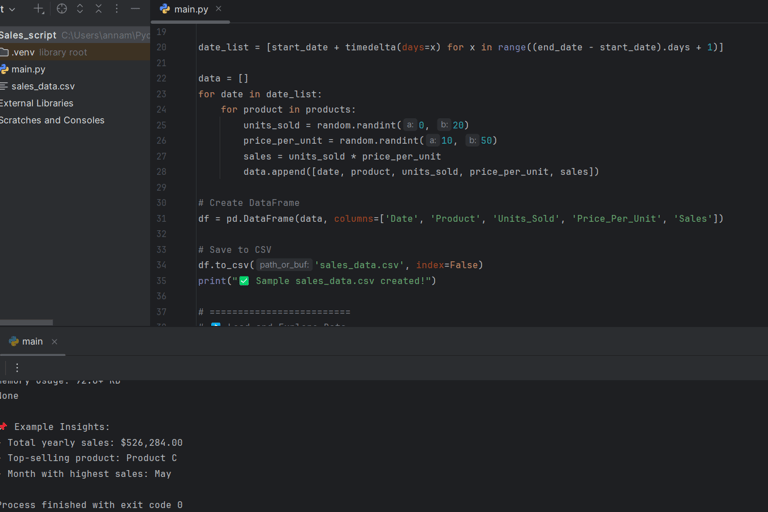This screenshot has width=768, height=512.
Task: Select the main run tab
Action: (x=32, y=341)
